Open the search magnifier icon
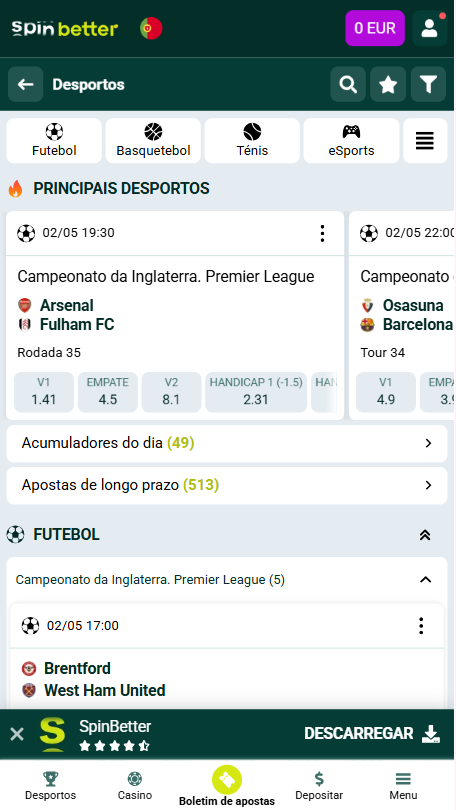This screenshot has height=810, width=456. coord(348,84)
